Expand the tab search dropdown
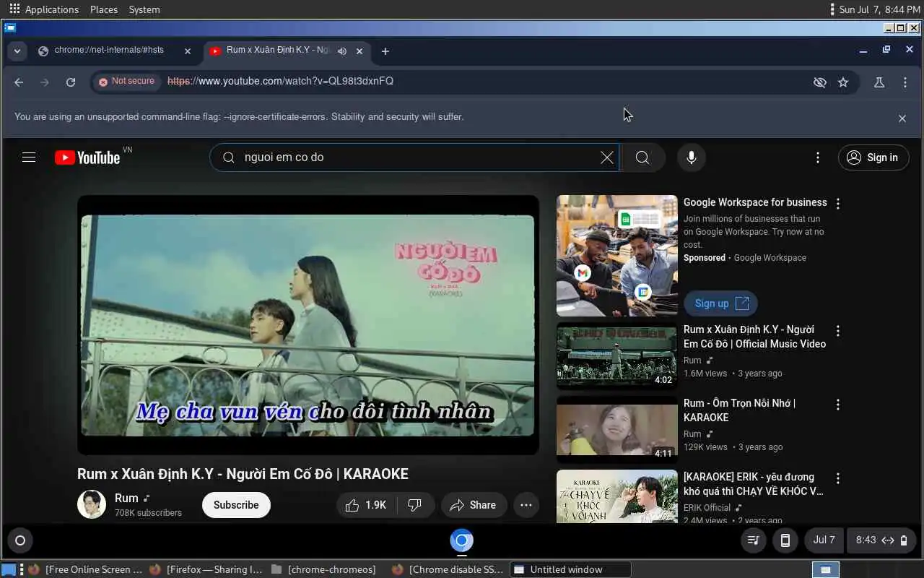924x578 pixels. click(17, 51)
